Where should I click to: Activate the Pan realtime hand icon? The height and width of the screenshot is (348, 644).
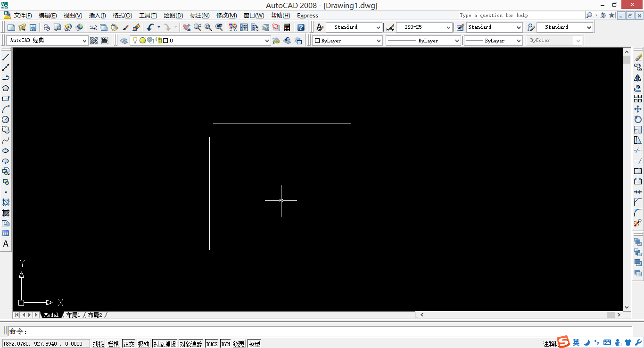[187, 27]
